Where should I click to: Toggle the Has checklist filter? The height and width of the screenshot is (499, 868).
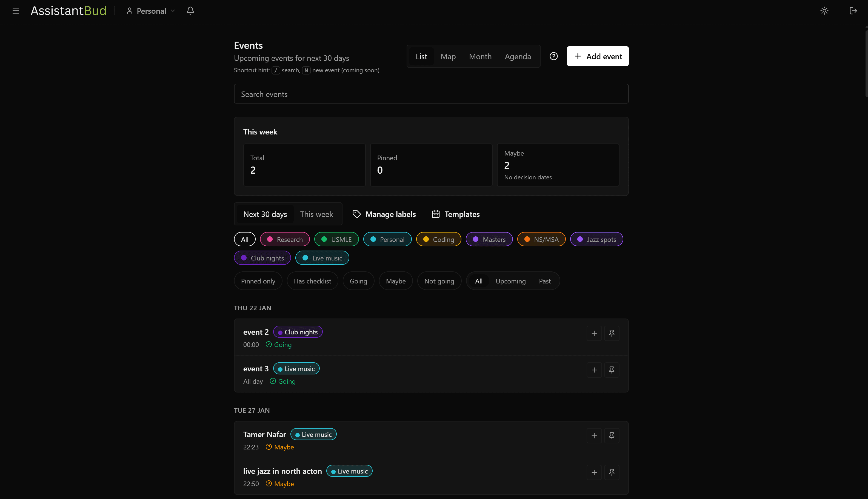312,281
